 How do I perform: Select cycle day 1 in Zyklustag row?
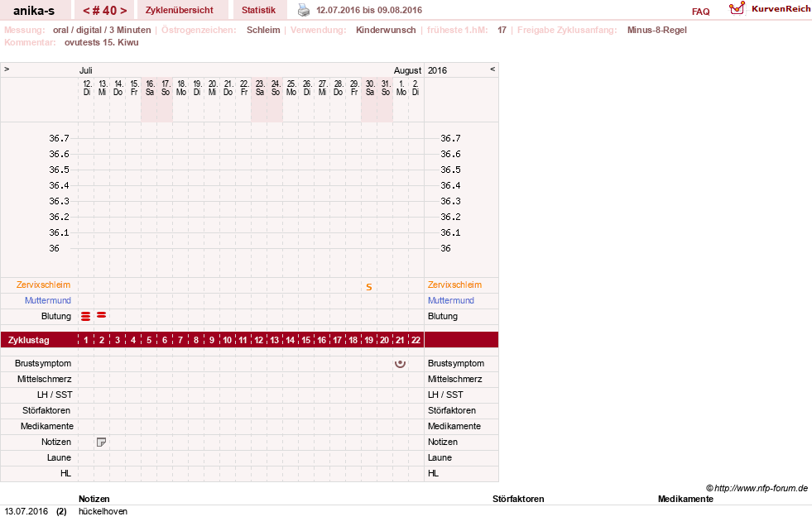(86, 340)
